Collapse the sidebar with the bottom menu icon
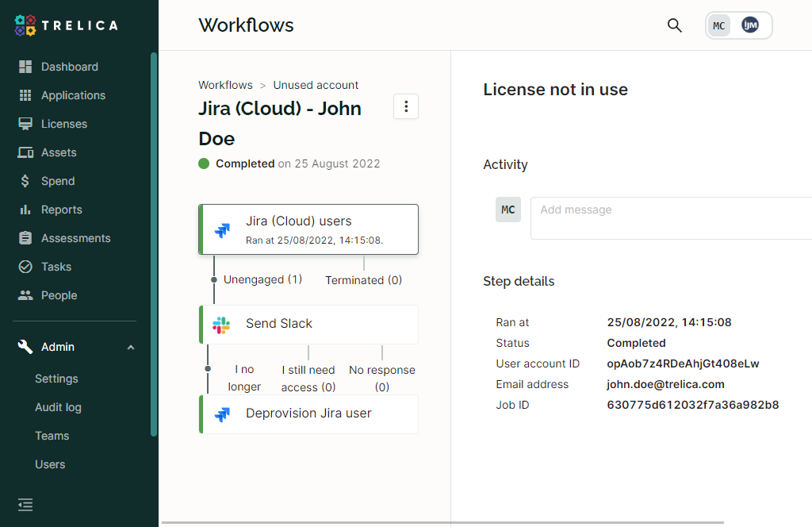The height and width of the screenshot is (527, 812). [x=25, y=505]
